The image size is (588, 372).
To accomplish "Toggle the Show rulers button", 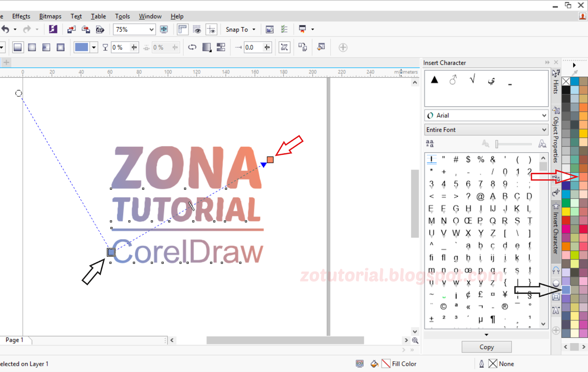I will coord(183,29).
